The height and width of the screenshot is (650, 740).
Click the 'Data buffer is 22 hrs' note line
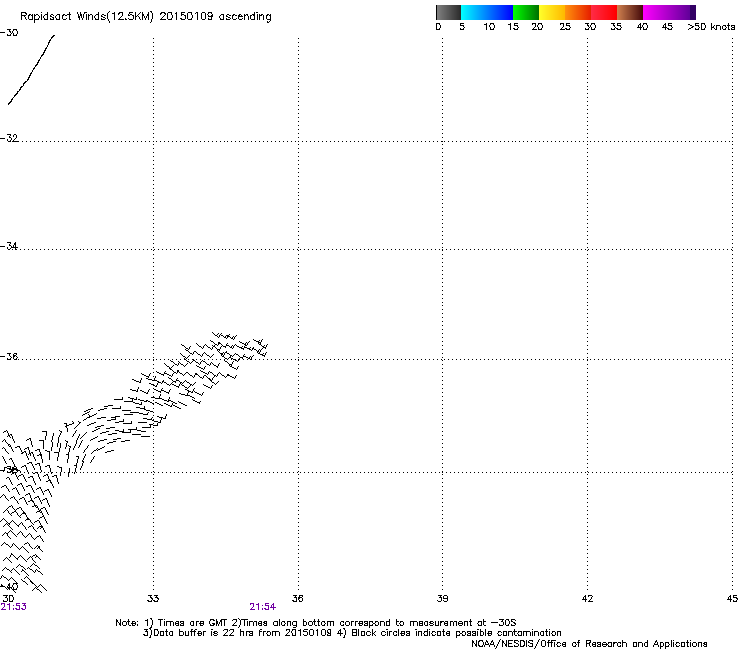pyautogui.click(x=352, y=633)
